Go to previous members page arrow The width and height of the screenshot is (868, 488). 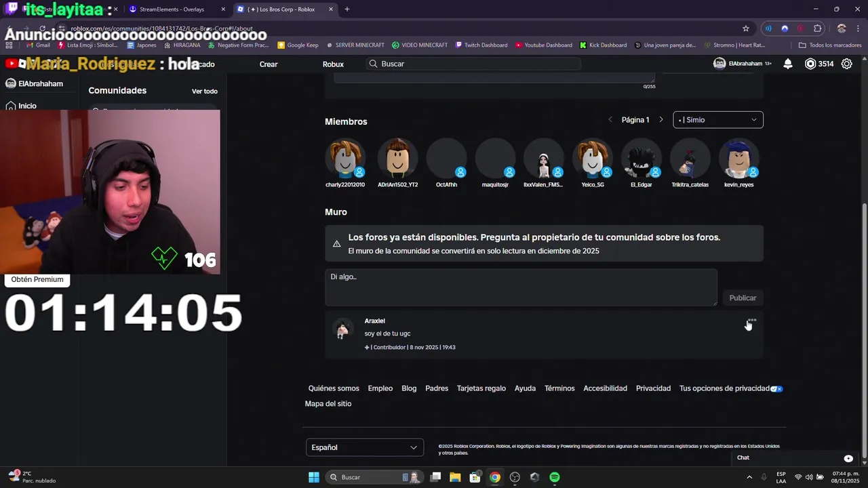(x=610, y=120)
